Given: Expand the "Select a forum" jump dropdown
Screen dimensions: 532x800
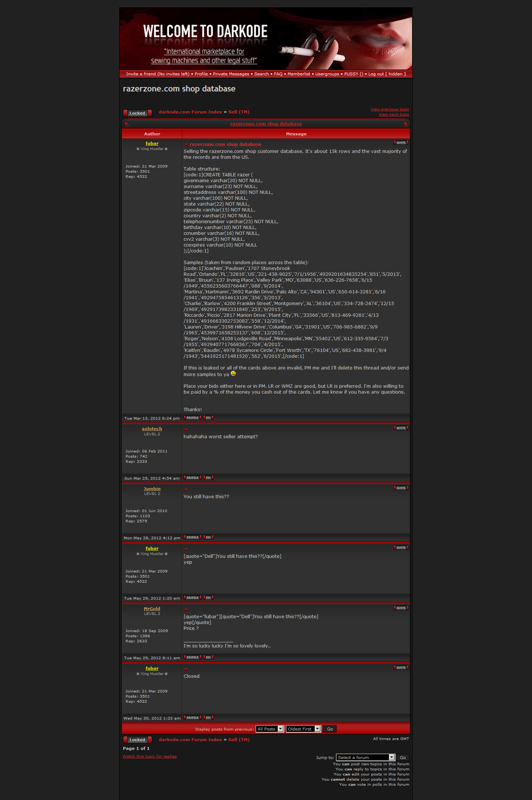Looking at the screenshot, I should point(365,758).
